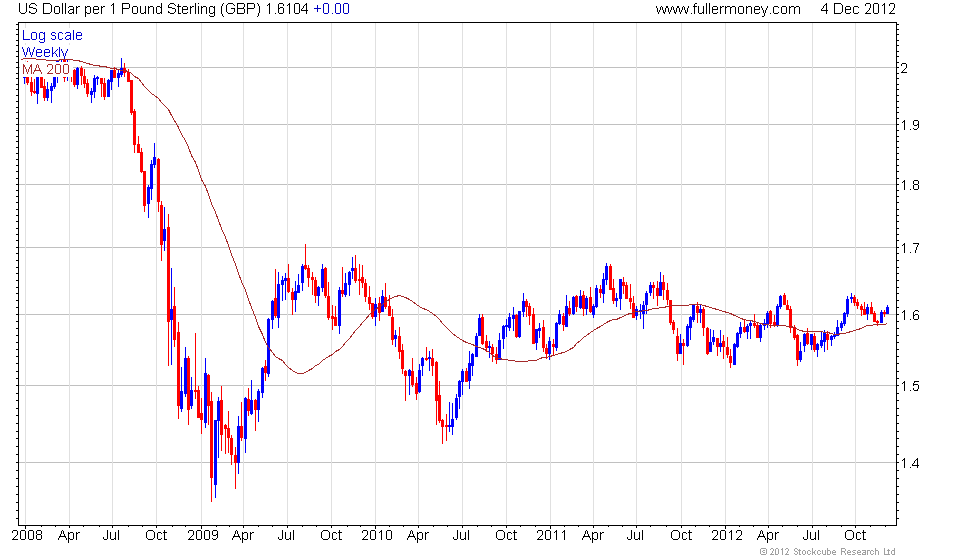
Task: Click the '© 2012 Stockcube Research Ltd' copyright text
Action: point(828,552)
